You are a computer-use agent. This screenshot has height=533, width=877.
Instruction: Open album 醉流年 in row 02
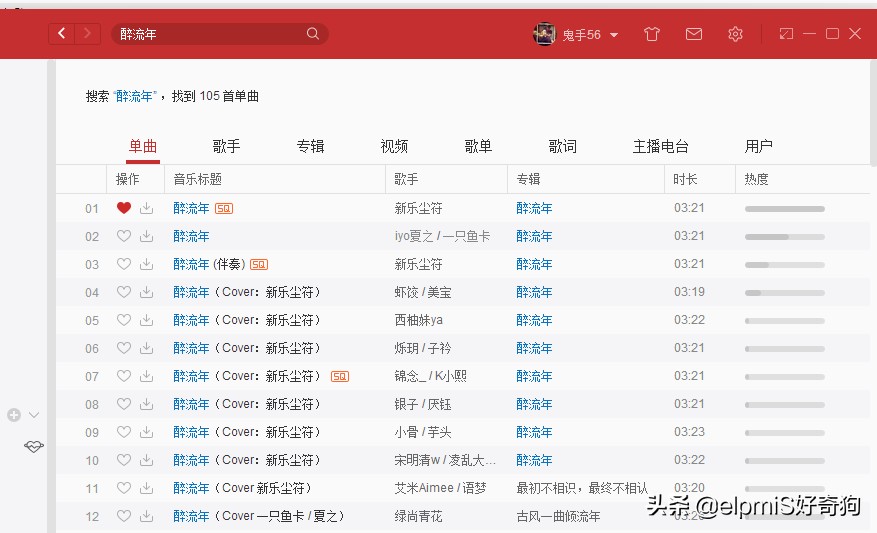pyautogui.click(x=534, y=236)
